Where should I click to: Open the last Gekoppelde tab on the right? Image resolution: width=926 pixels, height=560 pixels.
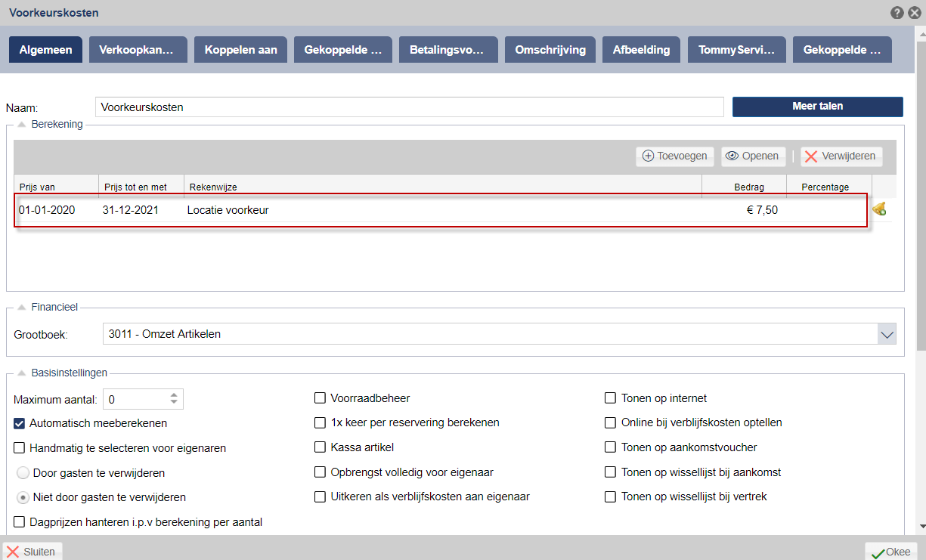pos(842,50)
